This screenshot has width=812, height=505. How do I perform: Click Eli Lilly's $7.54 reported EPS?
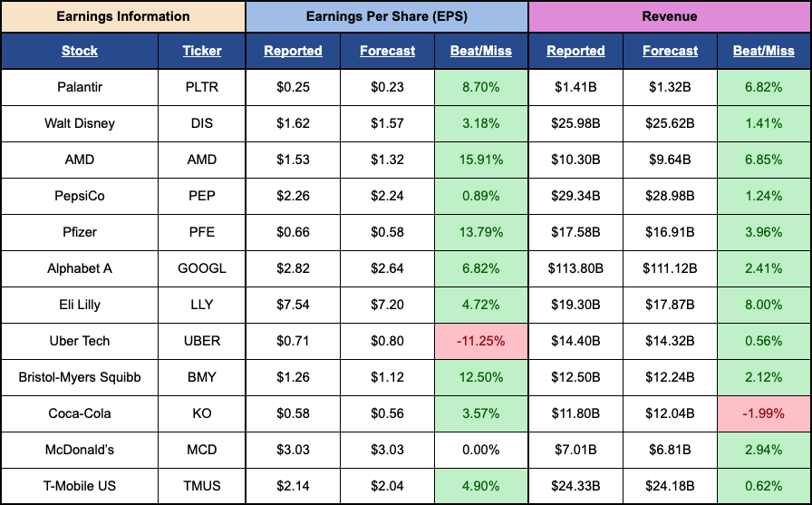pyautogui.click(x=293, y=305)
